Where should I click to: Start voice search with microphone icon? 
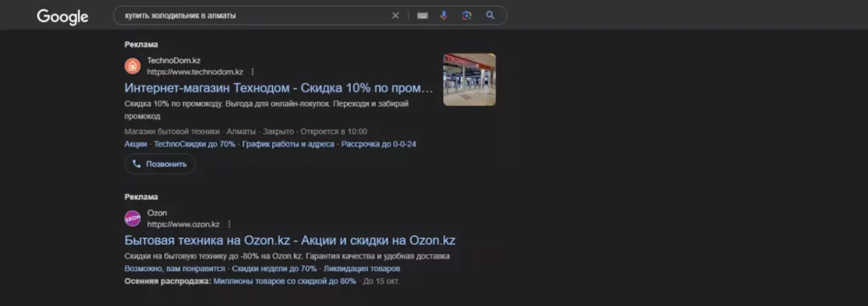[444, 15]
